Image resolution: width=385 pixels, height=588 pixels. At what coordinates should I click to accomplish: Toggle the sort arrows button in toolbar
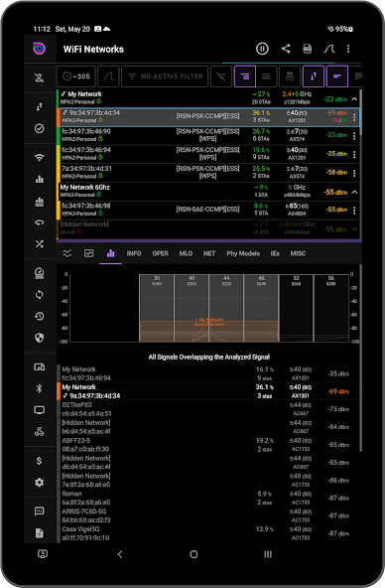click(x=314, y=76)
